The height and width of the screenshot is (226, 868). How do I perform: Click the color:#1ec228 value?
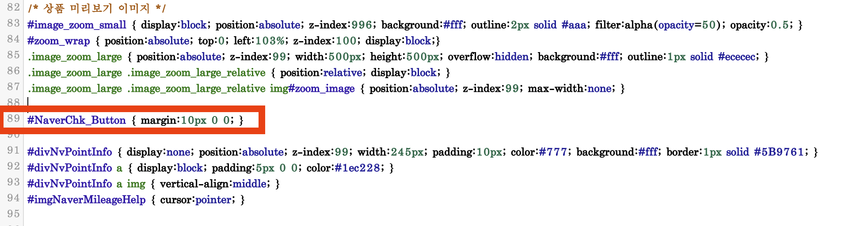(343, 168)
